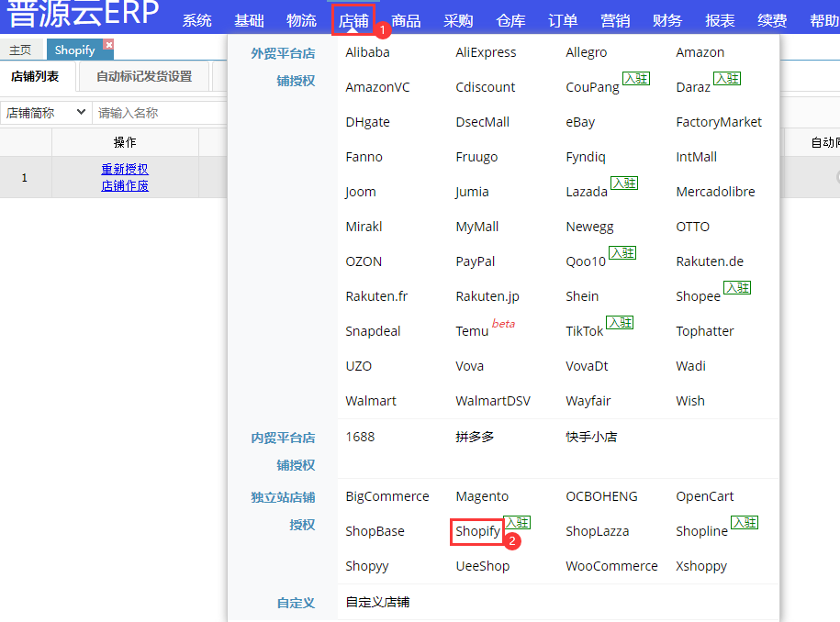Select AmazonVC in the store menu
Screen dimensions: 840x622
click(377, 87)
